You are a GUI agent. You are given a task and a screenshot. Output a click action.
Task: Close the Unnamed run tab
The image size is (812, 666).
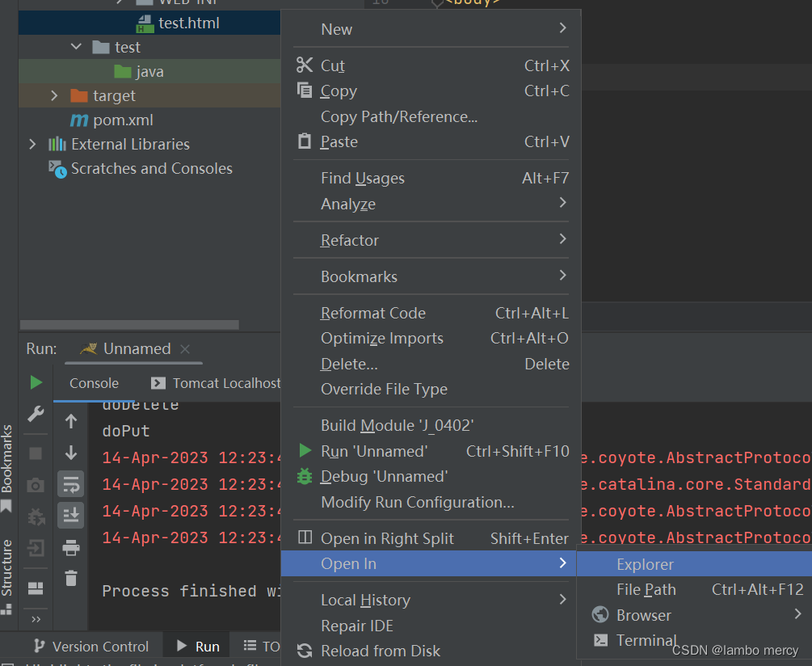[185, 349]
